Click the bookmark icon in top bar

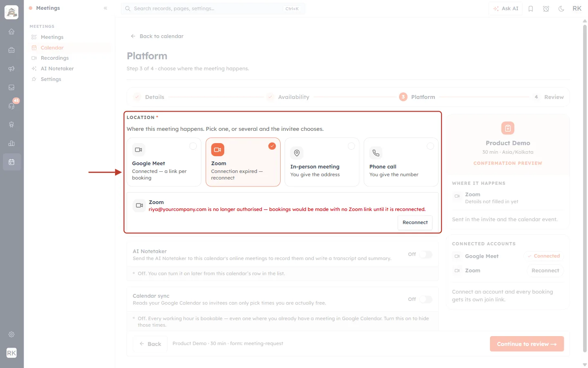[x=530, y=9]
